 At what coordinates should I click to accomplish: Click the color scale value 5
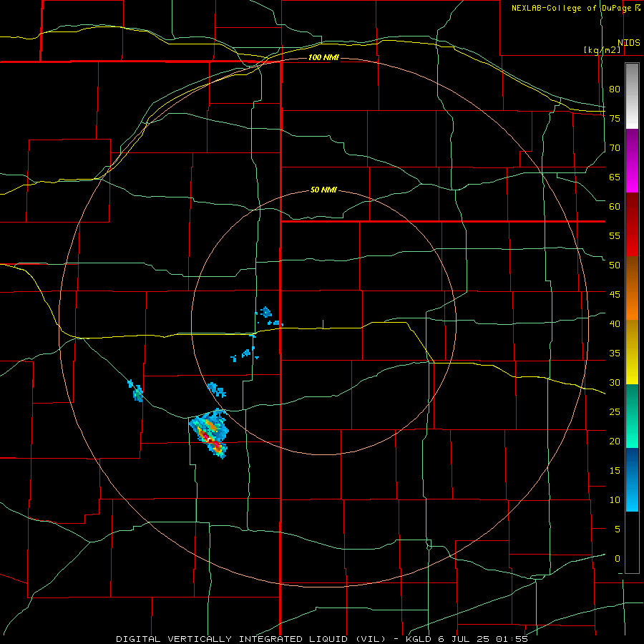617,529
